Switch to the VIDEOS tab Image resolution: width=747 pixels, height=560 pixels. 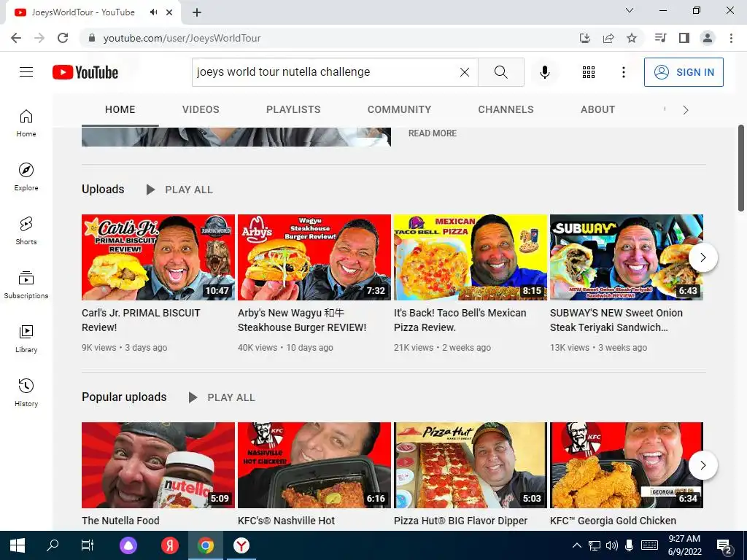201,109
